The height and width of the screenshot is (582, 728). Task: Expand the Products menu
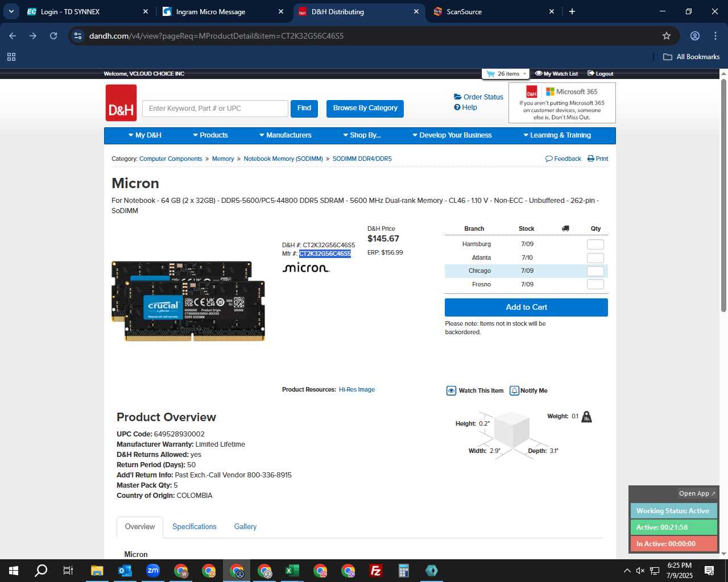pyautogui.click(x=210, y=135)
